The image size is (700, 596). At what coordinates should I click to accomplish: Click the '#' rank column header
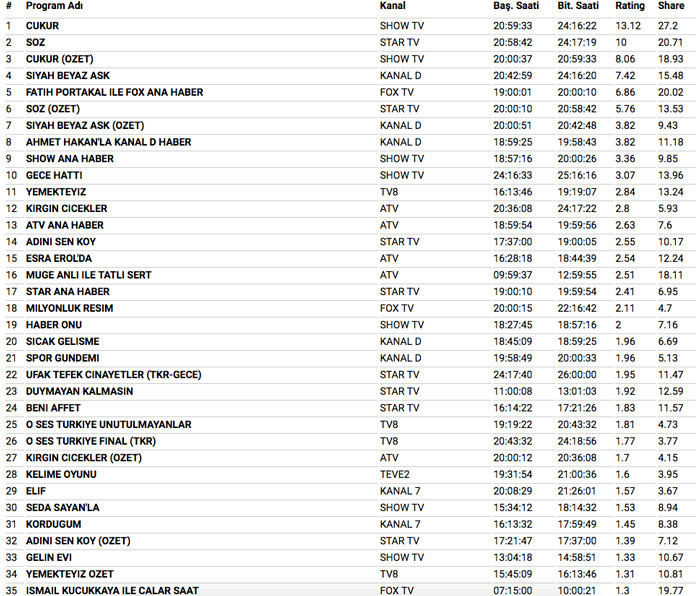(8, 6)
